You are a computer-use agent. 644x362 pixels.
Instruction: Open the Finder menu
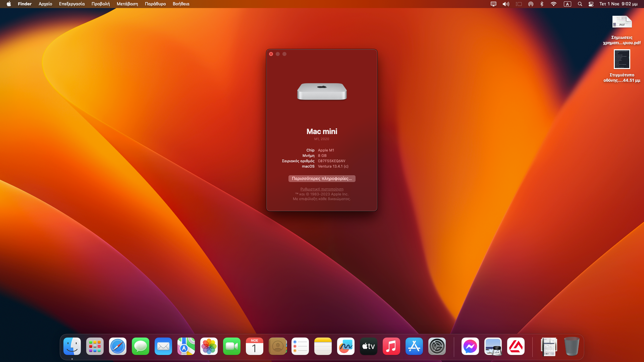[24, 4]
